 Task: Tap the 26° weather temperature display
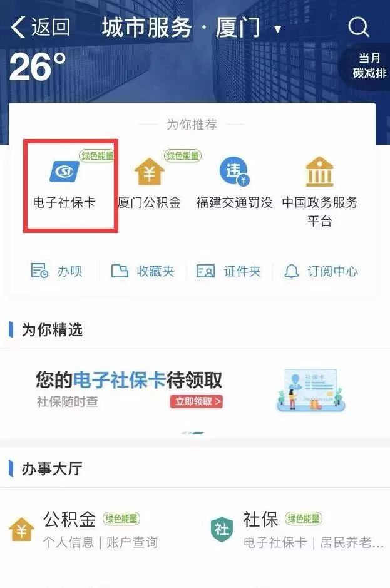pyautogui.click(x=38, y=66)
